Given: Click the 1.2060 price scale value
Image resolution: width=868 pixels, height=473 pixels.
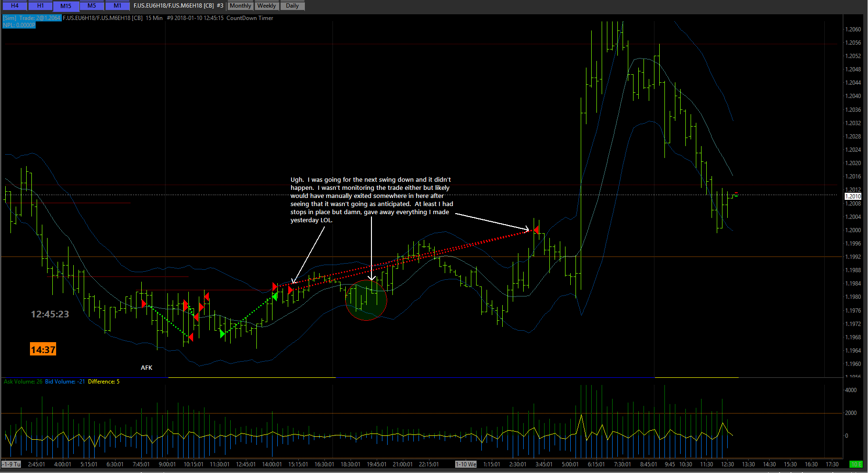Looking at the screenshot, I should pos(853,30).
